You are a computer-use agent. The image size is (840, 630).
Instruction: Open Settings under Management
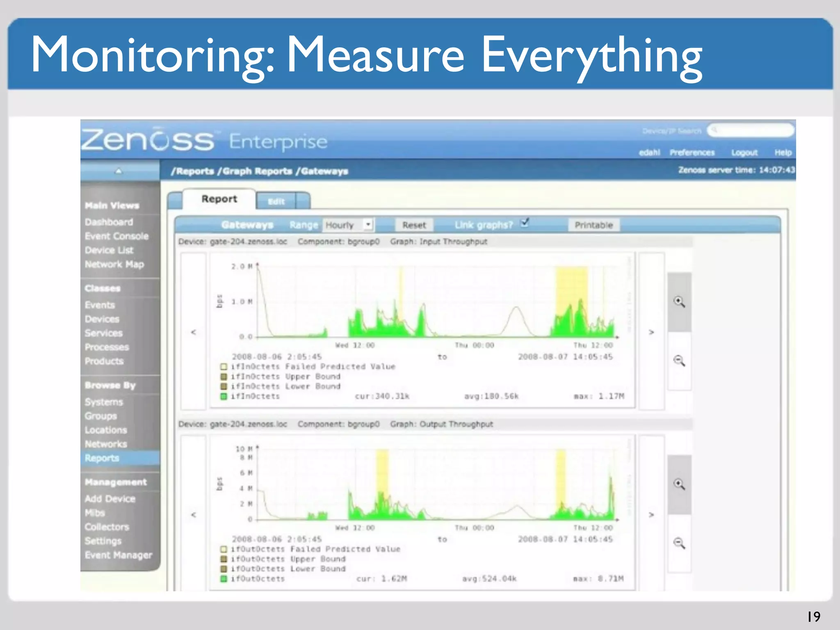tap(103, 541)
